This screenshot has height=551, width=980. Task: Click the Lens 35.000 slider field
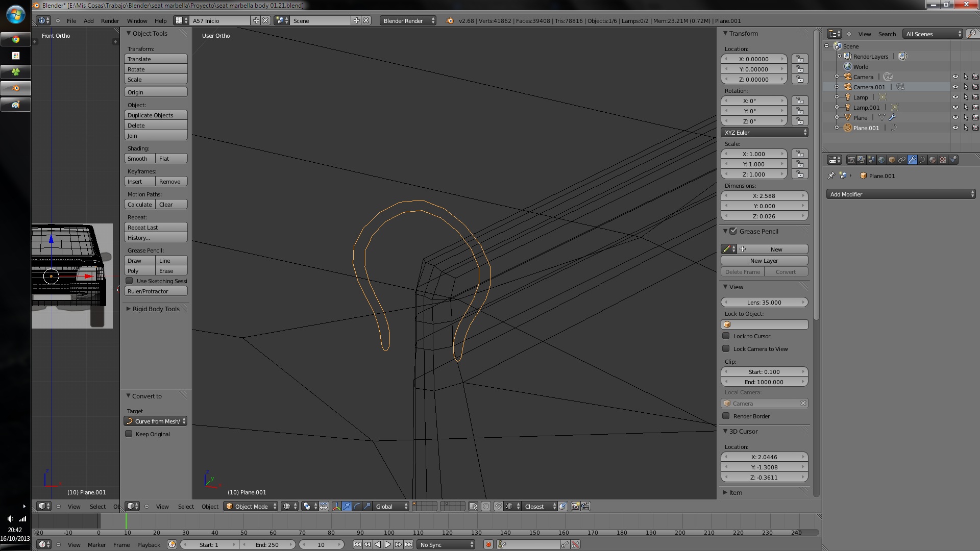pyautogui.click(x=764, y=303)
